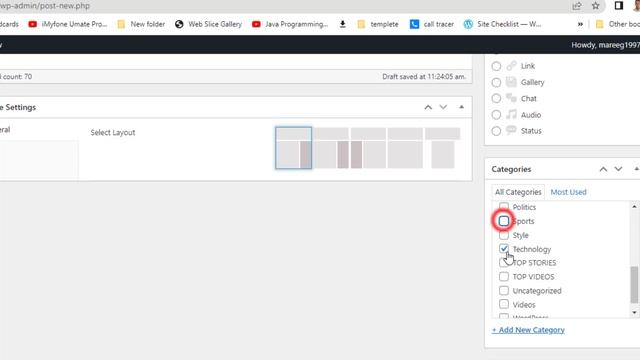
Task: Click the Draft saved status text
Action: coord(424,76)
